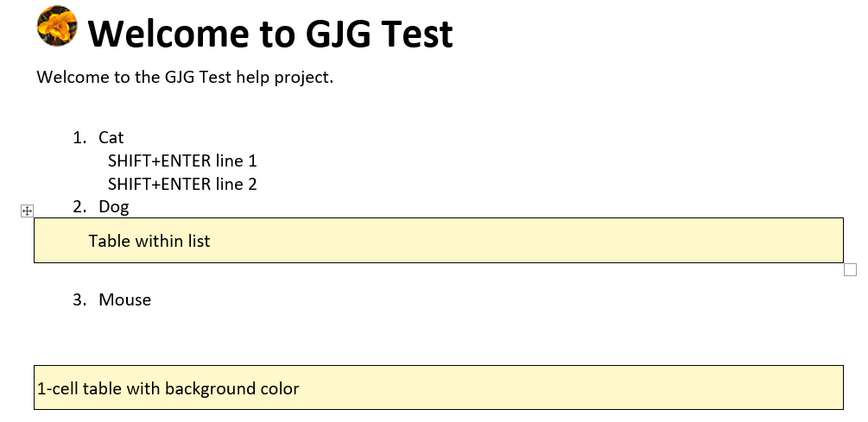Select the list number "2." before Dog
868x422 pixels.
point(79,206)
